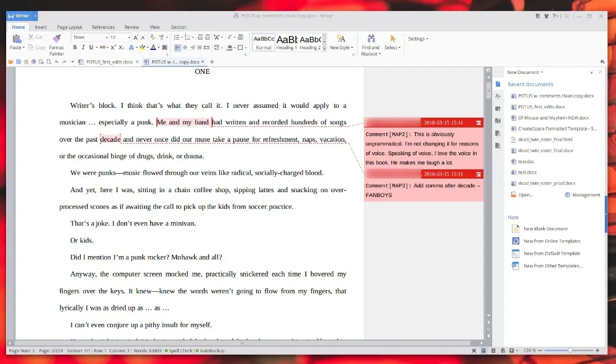Apply bold formatting with the B button
Screen dimensions: 616x364
tap(75, 47)
